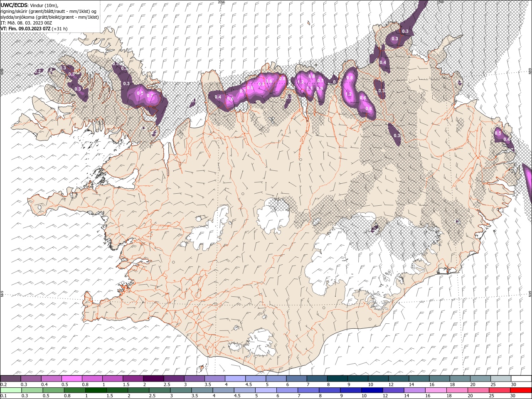Pick the deep blue 10 rain-scale swatch

[372, 390]
